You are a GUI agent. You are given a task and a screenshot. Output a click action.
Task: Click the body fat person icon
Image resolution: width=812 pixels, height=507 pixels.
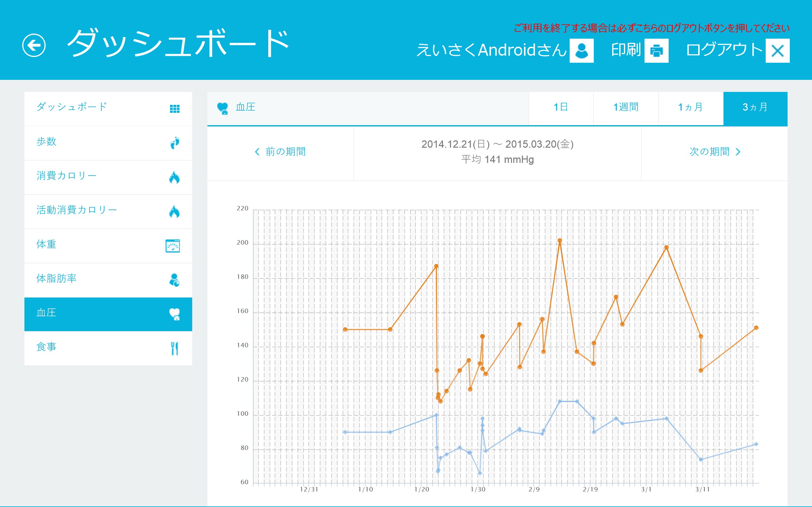click(x=174, y=280)
